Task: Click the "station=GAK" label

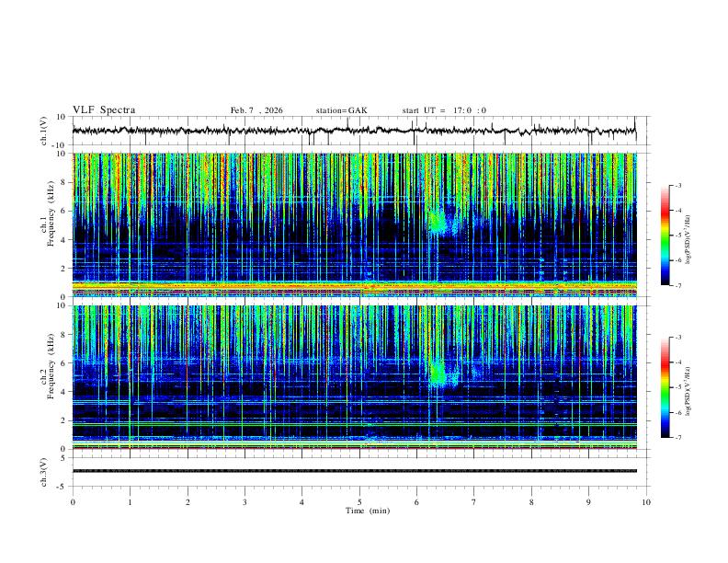Action: tap(341, 110)
